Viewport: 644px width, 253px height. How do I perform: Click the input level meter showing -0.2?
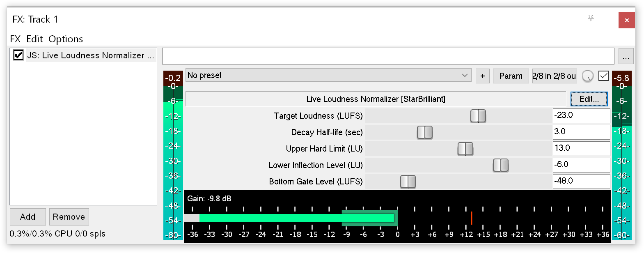point(173,155)
